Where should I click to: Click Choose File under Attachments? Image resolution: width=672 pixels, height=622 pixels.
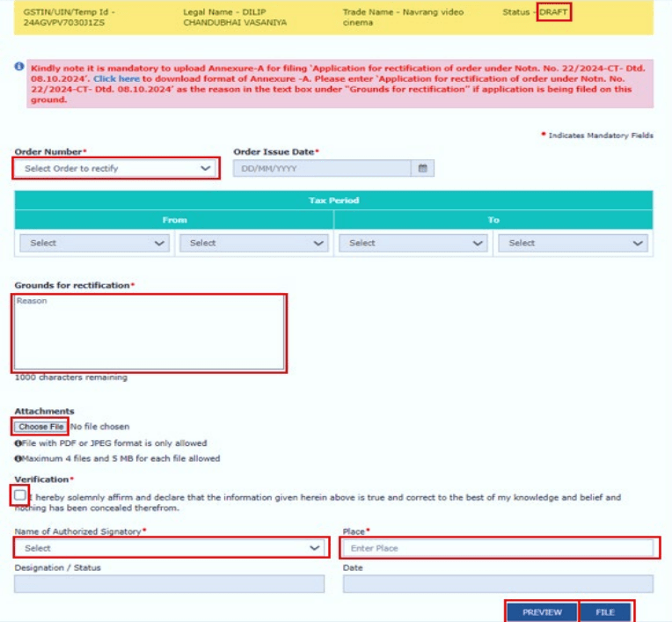coord(40,427)
